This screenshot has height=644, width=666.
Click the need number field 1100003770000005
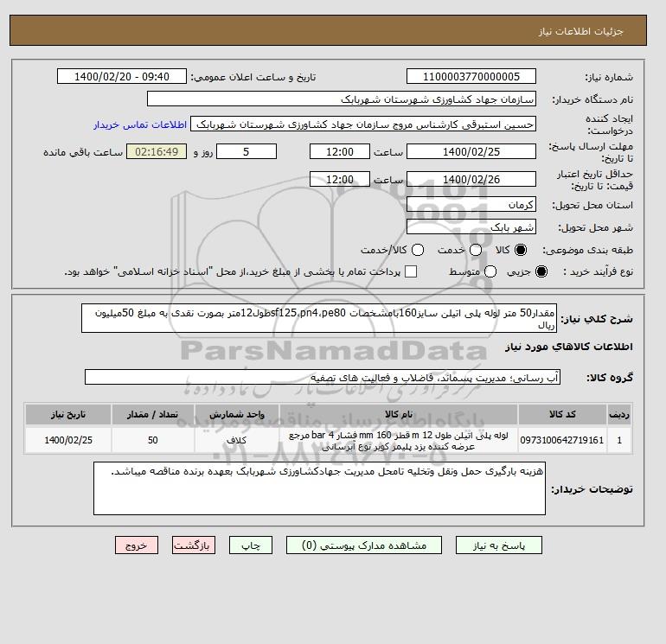(471, 76)
